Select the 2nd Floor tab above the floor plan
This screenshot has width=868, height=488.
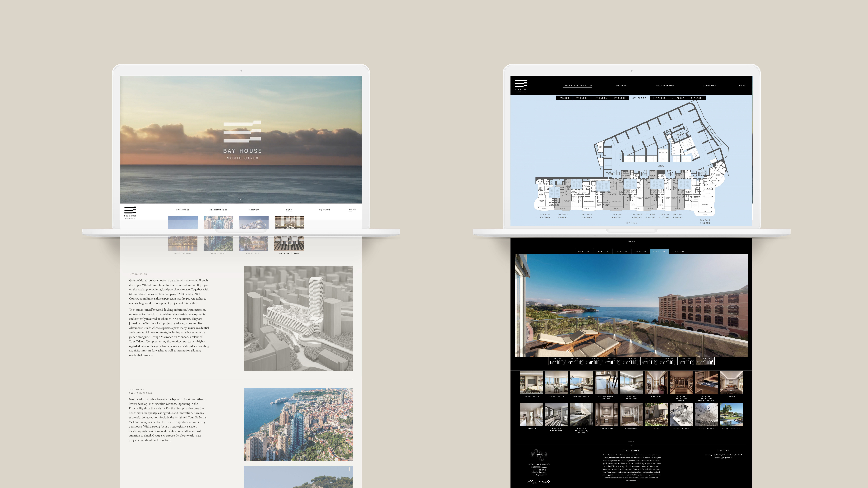(x=601, y=98)
